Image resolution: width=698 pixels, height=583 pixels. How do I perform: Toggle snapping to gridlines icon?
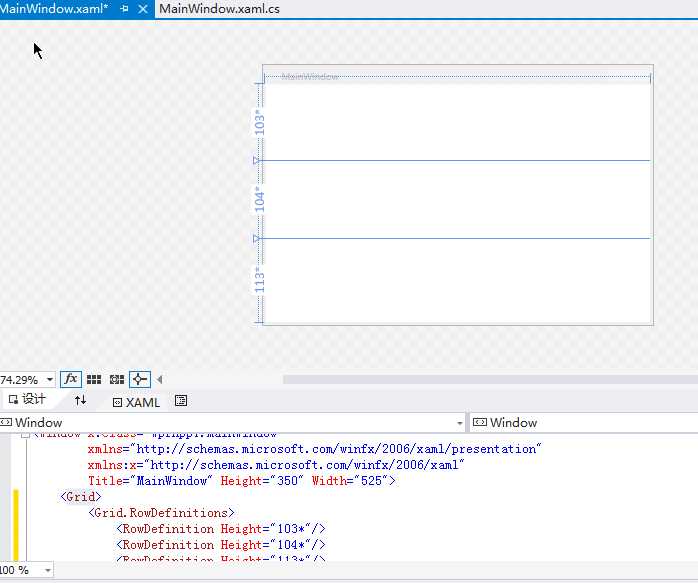point(117,380)
